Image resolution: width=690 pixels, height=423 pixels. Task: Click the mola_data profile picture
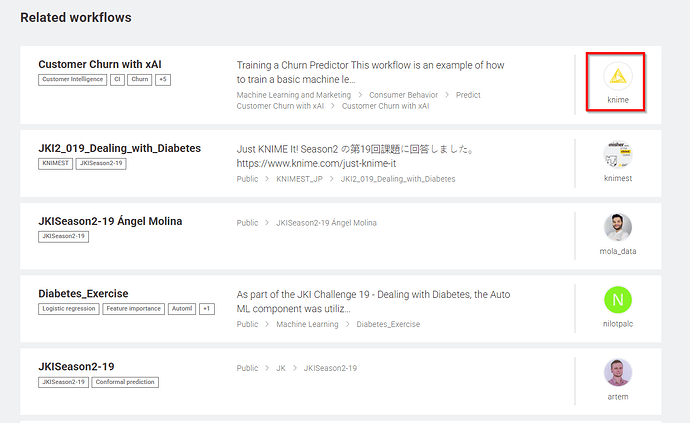coord(617,227)
